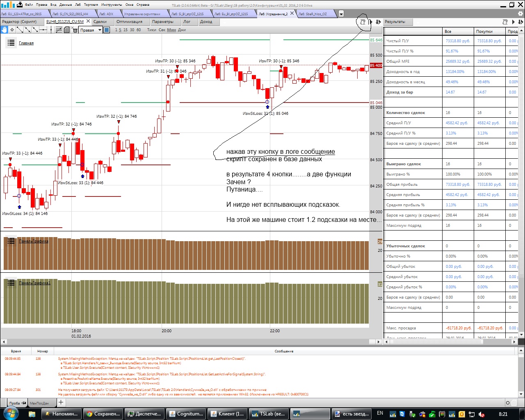525x420 pixels.
Task: Open the Инструменты menu
Action: click(x=112, y=5)
